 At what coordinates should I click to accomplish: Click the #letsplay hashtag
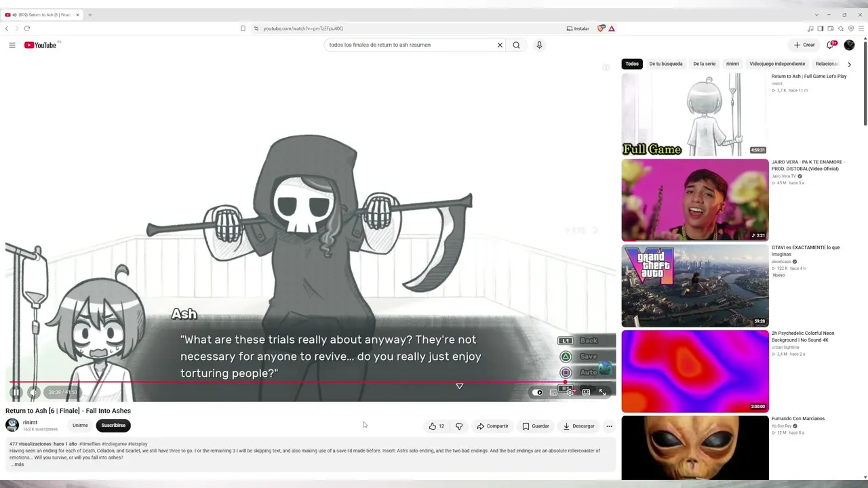138,444
